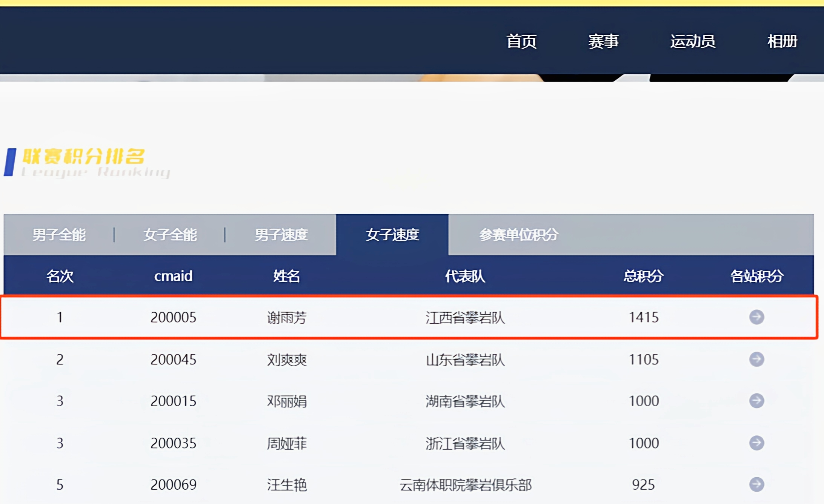Viewport: 824px width, 504px height.
Task: Click team name 山东省攀岩队
Action: click(465, 360)
